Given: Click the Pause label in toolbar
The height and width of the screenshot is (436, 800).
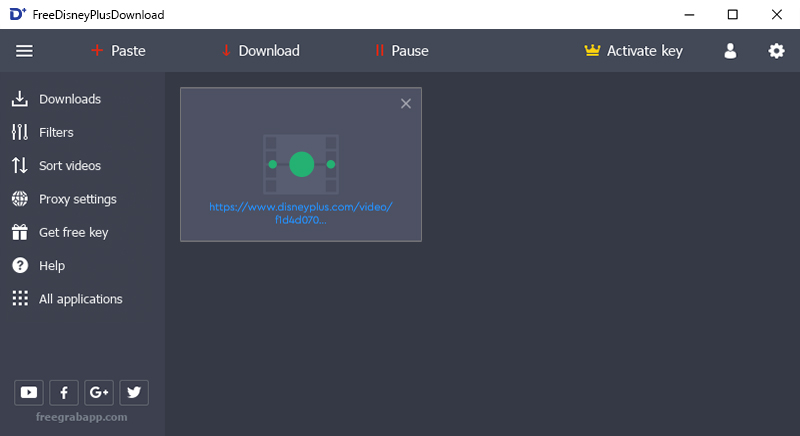Looking at the screenshot, I should coord(410,51).
